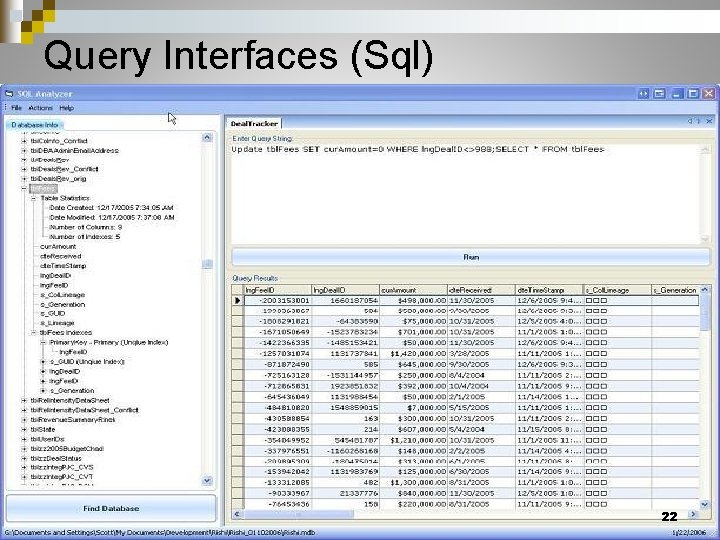
Task: Expand the tblDealsRev_orig node
Action: coord(24,179)
